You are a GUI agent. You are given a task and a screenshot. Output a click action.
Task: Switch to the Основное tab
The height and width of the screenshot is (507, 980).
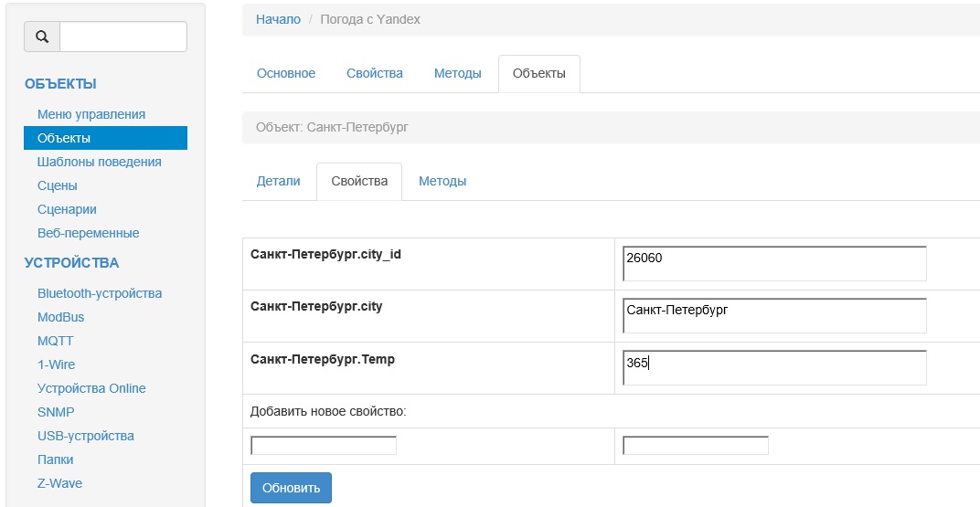point(286,74)
